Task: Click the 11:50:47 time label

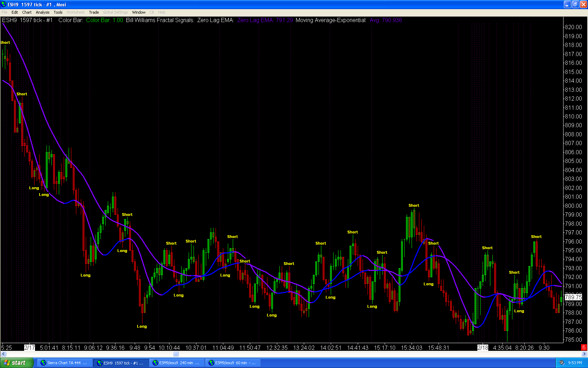Action: pos(250,348)
